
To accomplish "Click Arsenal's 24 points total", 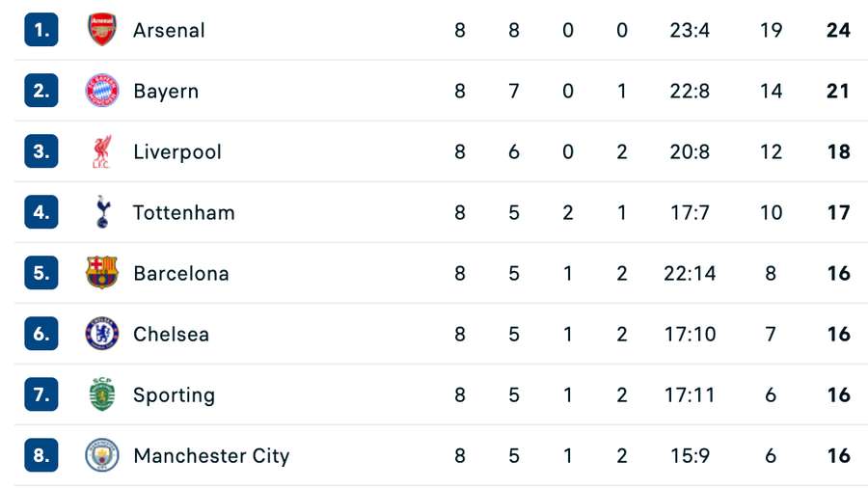I will [x=838, y=30].
